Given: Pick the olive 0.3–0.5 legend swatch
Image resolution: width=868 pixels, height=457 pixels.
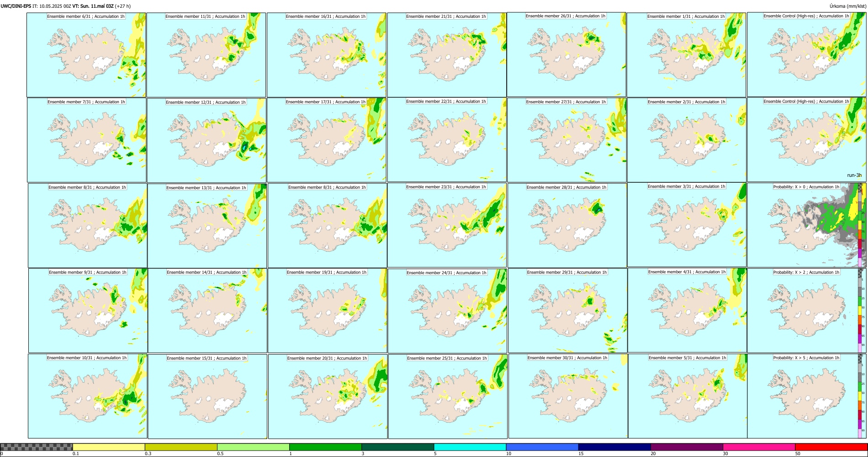Looking at the screenshot, I should click(181, 447).
